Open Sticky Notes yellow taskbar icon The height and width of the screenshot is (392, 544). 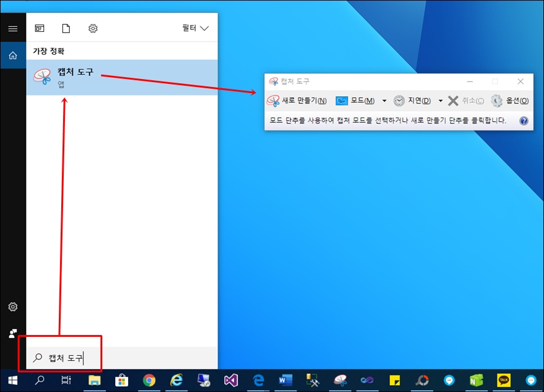pos(395,380)
